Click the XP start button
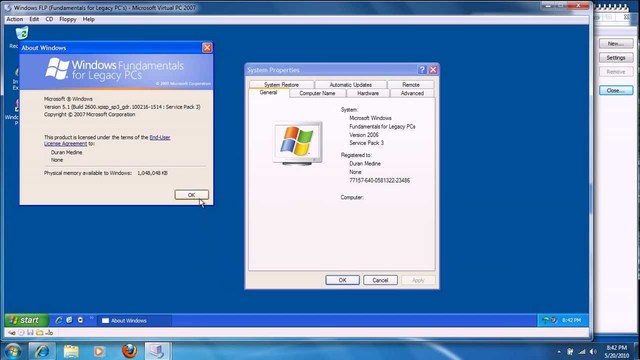 pos(27,320)
